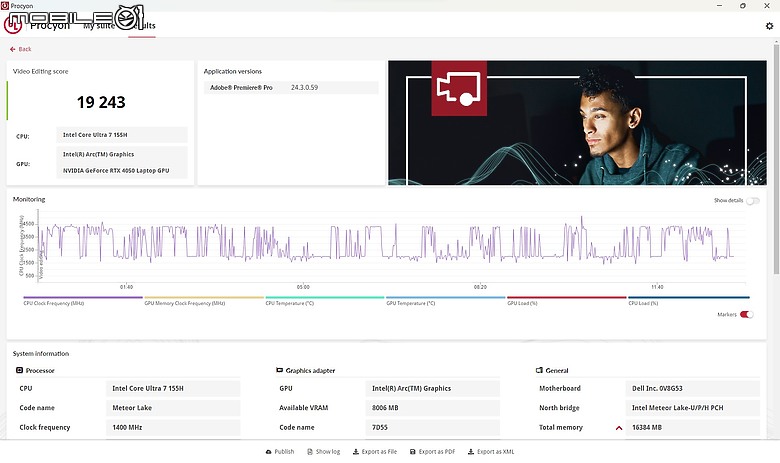Select the CPU Temperature legend
This screenshot has height=463, width=780.
[325, 300]
